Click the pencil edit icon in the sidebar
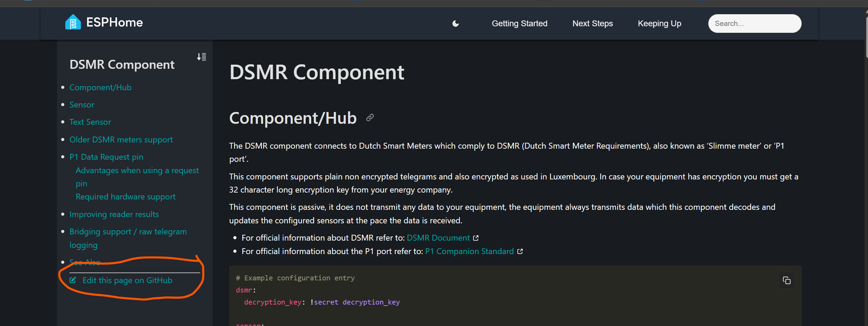The height and width of the screenshot is (326, 868). pyautogui.click(x=73, y=280)
